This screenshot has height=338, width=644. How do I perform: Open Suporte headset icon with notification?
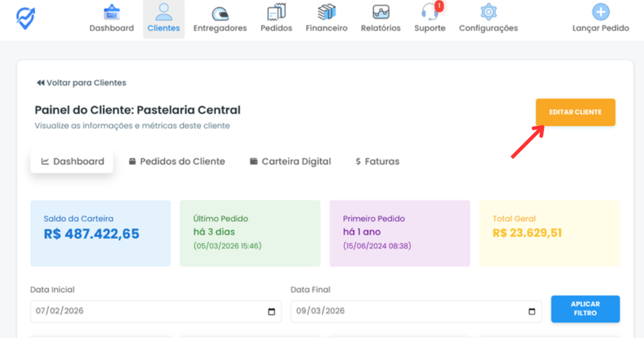429,12
